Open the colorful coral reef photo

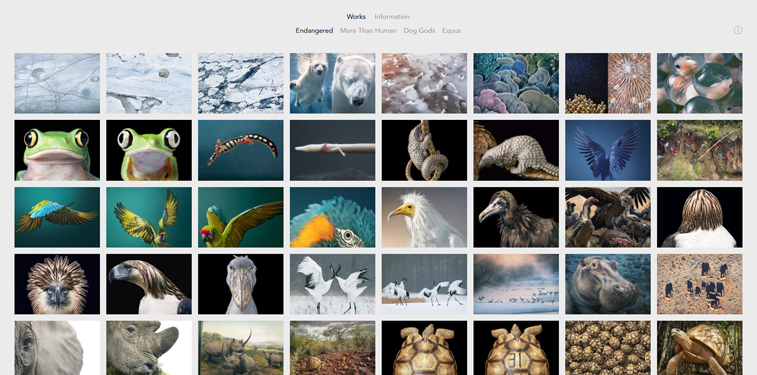(516, 83)
